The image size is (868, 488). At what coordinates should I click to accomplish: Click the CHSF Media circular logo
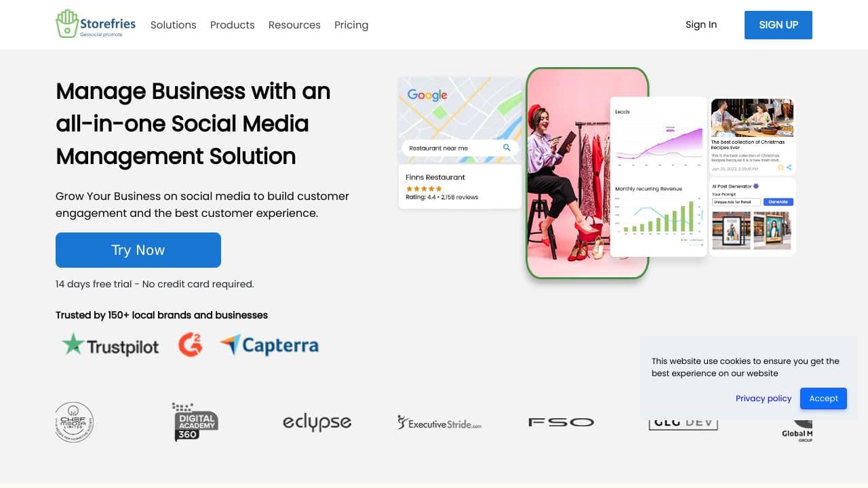74,422
